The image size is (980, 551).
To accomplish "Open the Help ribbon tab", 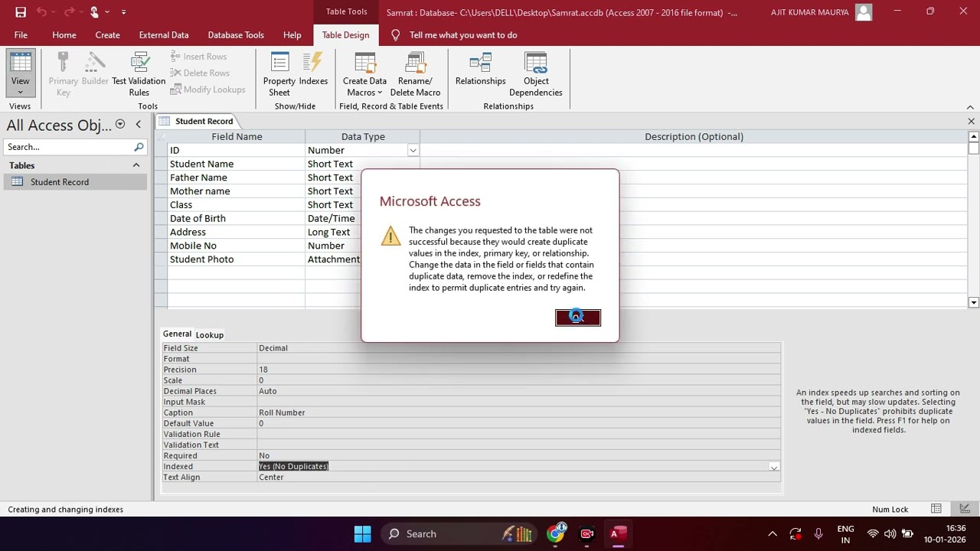I will tap(292, 34).
